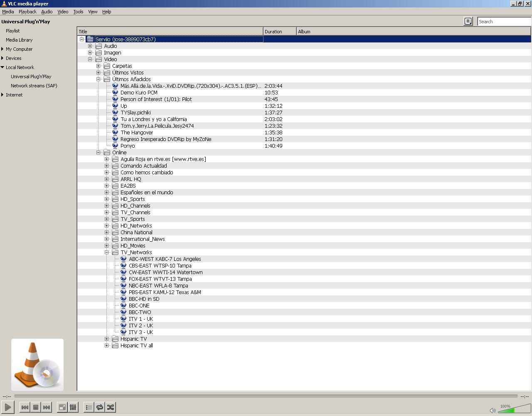Open the Audio menu
This screenshot has height=416, width=532.
click(x=47, y=12)
